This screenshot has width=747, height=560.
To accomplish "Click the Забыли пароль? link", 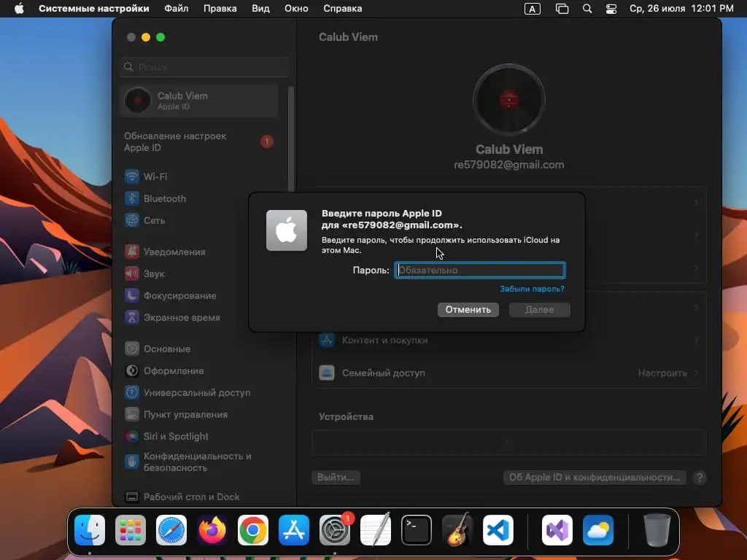I will [532, 289].
